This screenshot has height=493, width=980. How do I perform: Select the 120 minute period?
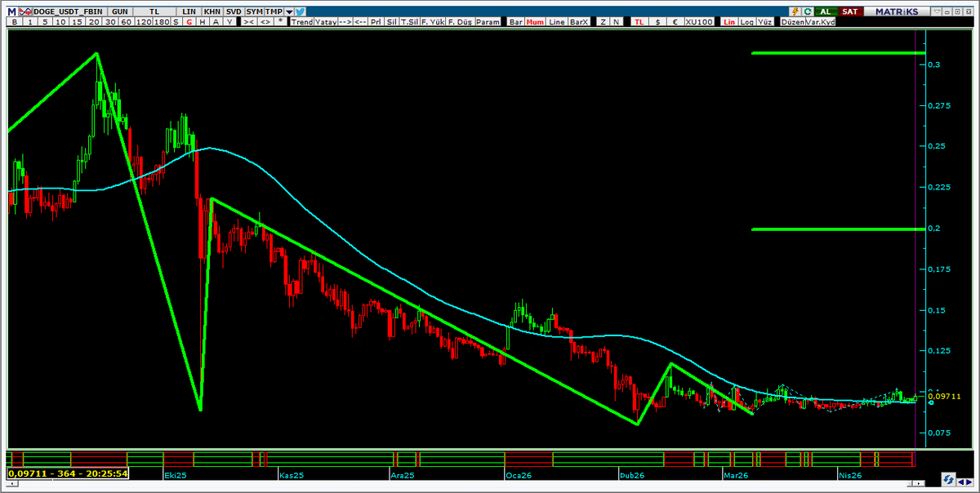[x=143, y=22]
